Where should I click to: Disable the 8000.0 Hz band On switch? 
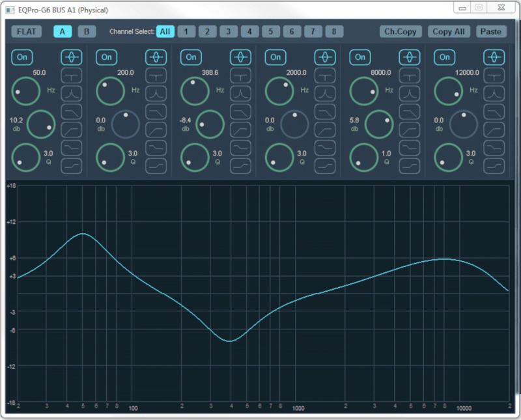pos(360,57)
